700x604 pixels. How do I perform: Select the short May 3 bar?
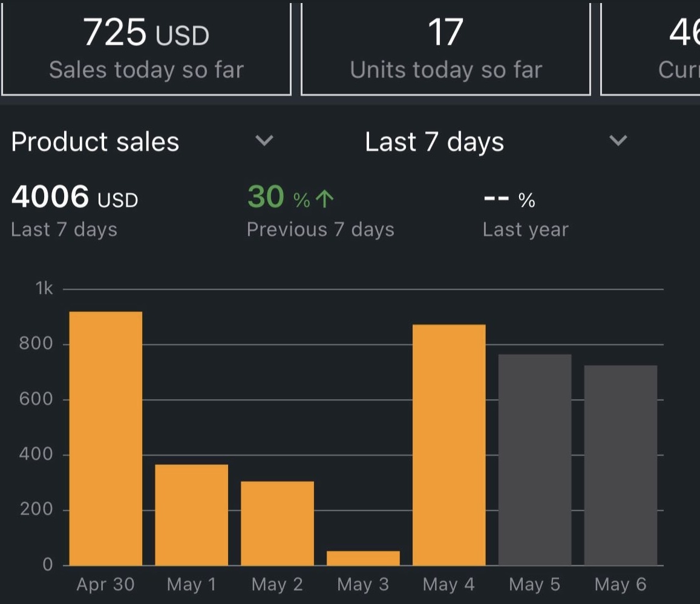(x=363, y=558)
